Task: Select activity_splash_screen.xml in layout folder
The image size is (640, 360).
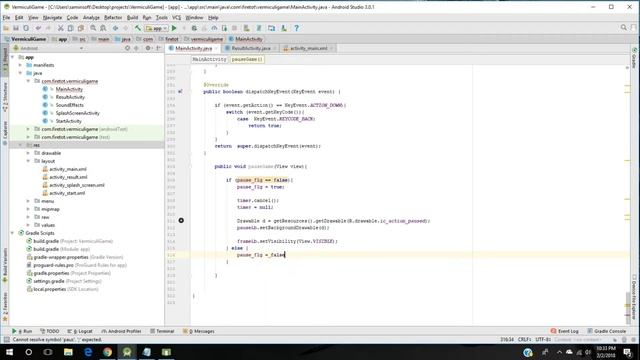Action: pyautogui.click(x=77, y=185)
